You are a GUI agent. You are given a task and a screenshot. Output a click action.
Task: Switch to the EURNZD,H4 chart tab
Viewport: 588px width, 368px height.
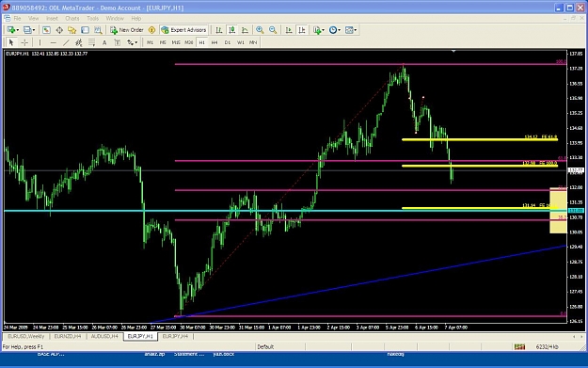(x=68, y=337)
